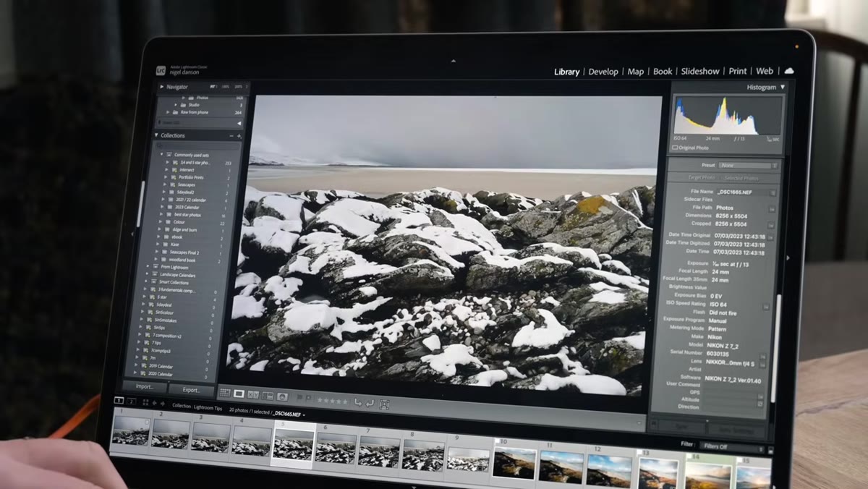Collapse the Collections panel
The image size is (868, 489).
coord(156,135)
